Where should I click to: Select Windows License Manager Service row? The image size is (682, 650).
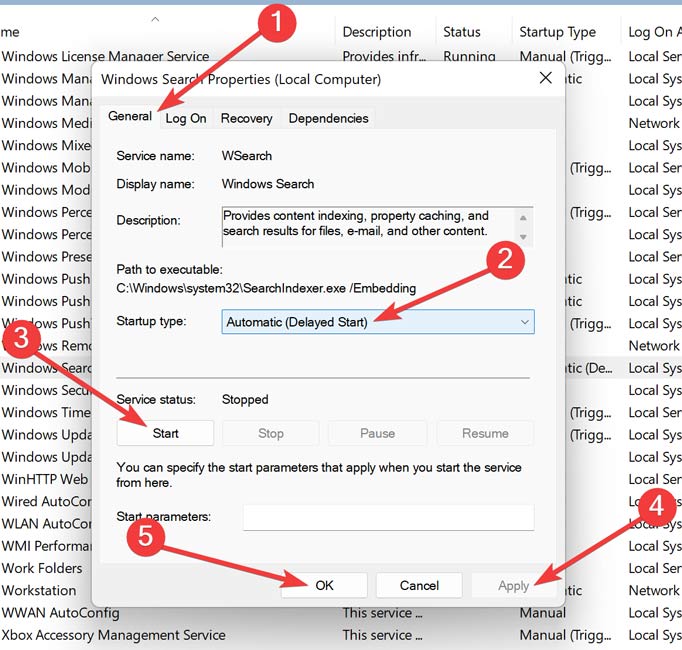point(105,57)
